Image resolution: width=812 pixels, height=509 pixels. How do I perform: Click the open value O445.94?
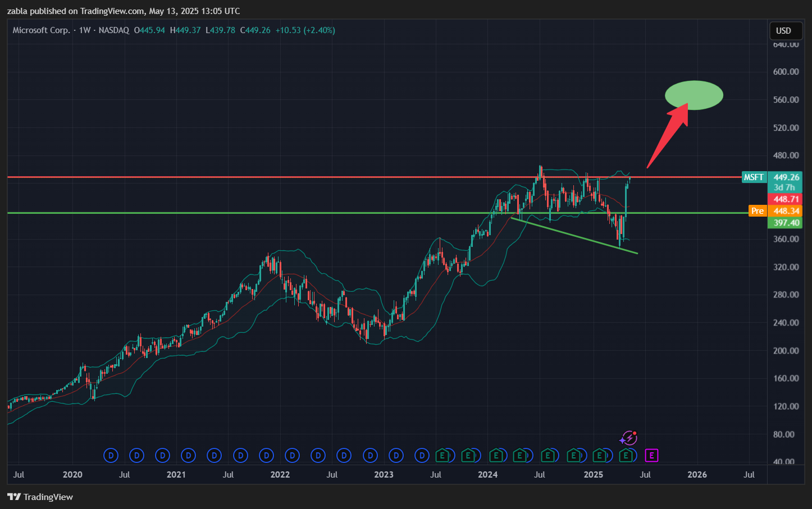150,30
